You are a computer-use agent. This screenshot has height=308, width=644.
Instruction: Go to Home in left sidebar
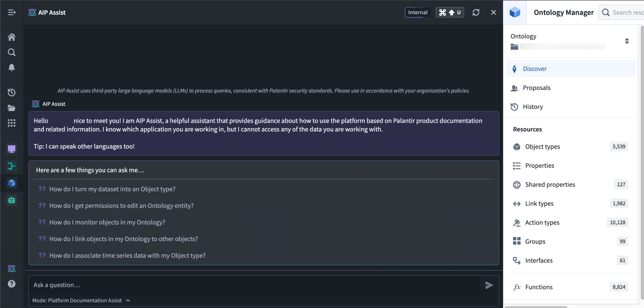(x=12, y=37)
